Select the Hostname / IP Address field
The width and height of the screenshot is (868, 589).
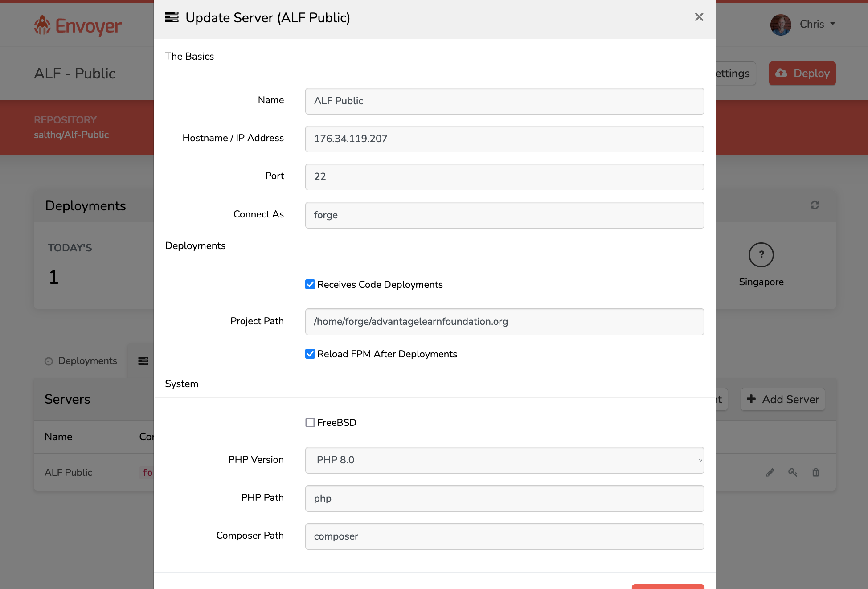click(504, 139)
